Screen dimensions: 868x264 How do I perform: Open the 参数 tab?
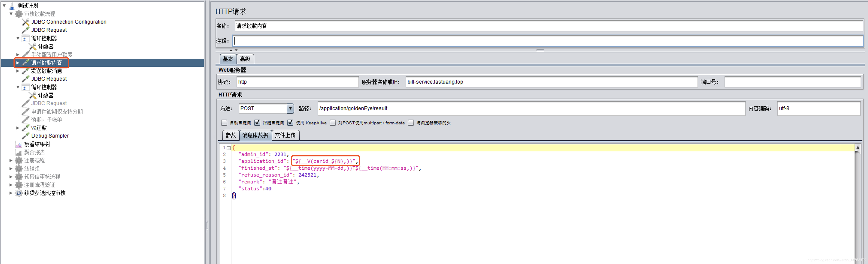[x=231, y=135]
